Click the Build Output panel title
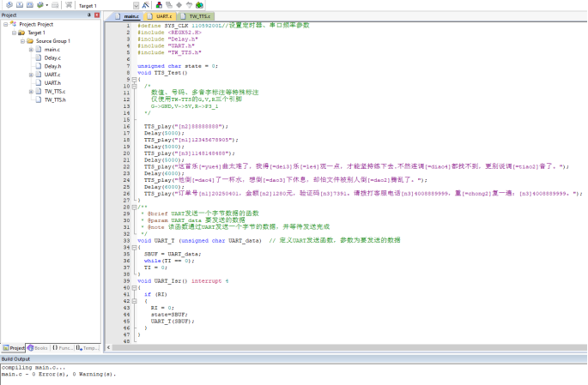This screenshot has width=588, height=385. pos(15,358)
